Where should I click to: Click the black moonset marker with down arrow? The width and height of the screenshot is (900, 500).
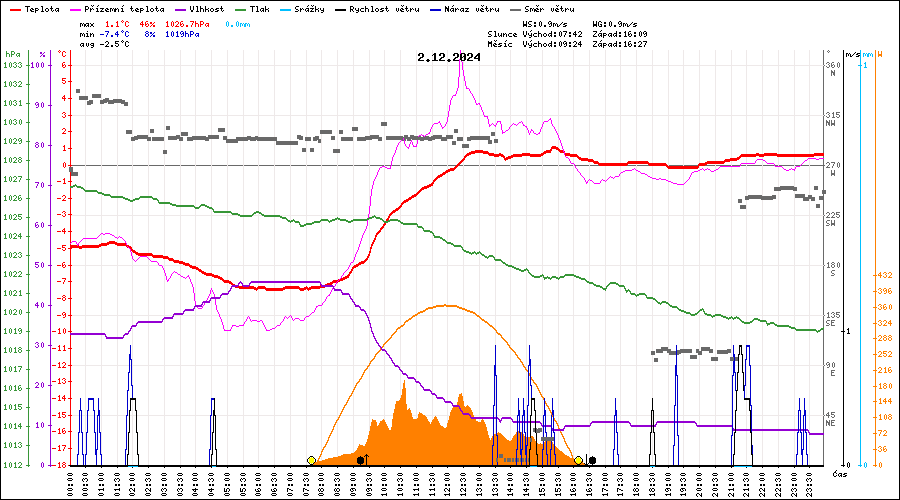pos(592,460)
